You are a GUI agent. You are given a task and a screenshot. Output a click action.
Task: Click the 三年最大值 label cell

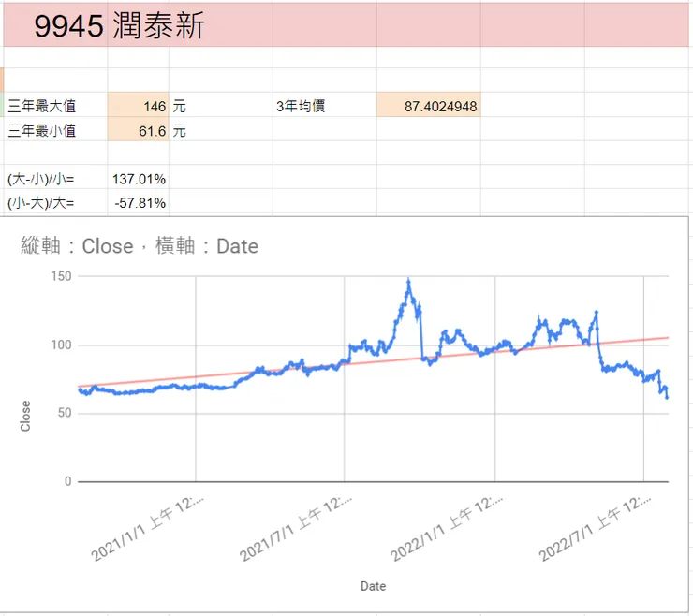point(55,105)
